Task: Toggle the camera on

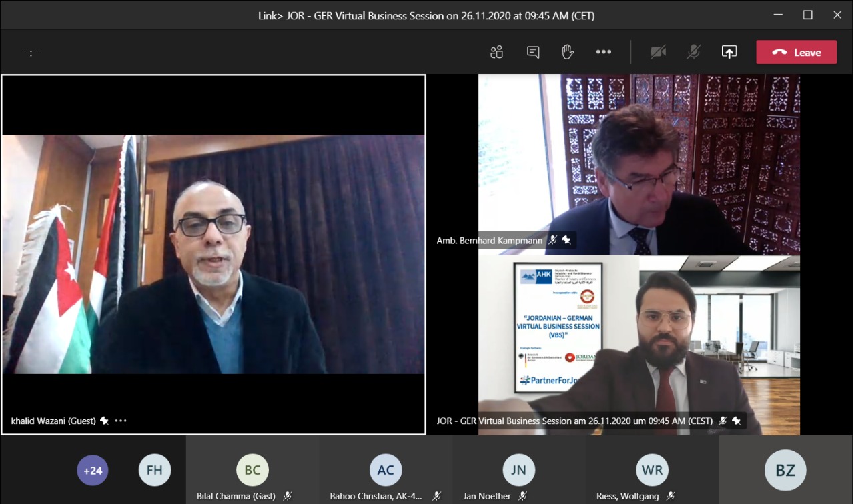Action: click(x=659, y=53)
